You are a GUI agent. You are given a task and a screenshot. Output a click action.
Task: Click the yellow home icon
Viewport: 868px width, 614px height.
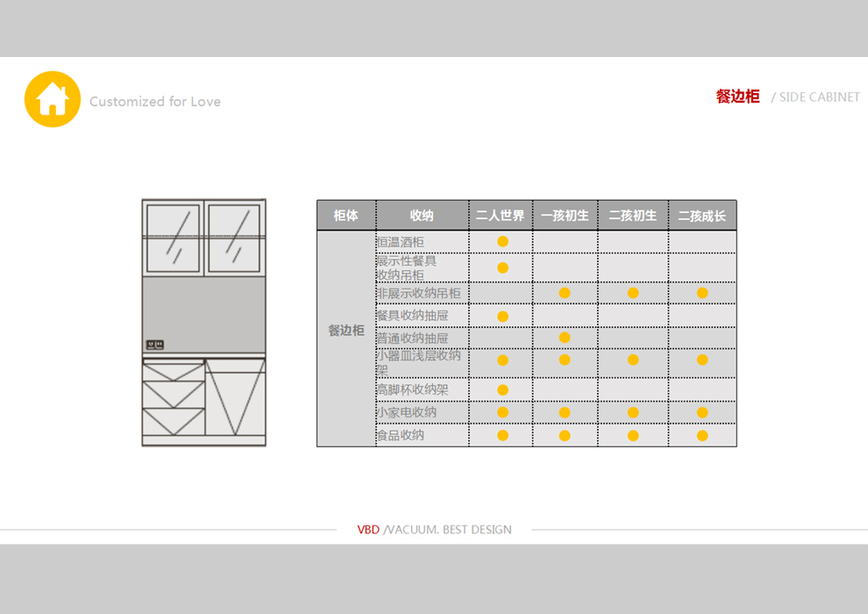[53, 99]
